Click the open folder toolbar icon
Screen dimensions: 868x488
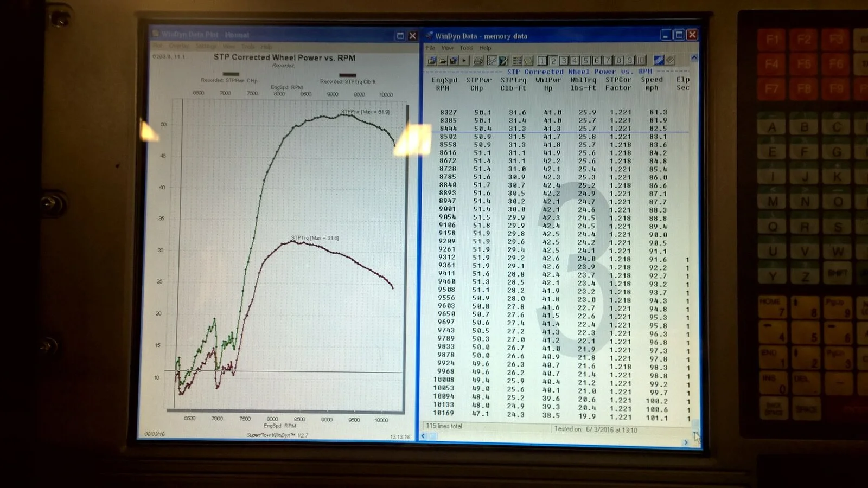(x=443, y=61)
